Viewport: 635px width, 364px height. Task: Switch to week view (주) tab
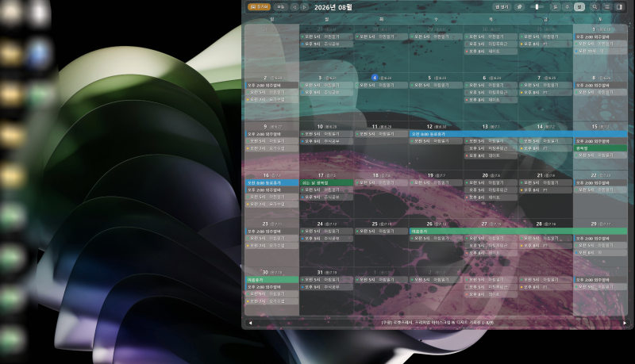tap(567, 7)
